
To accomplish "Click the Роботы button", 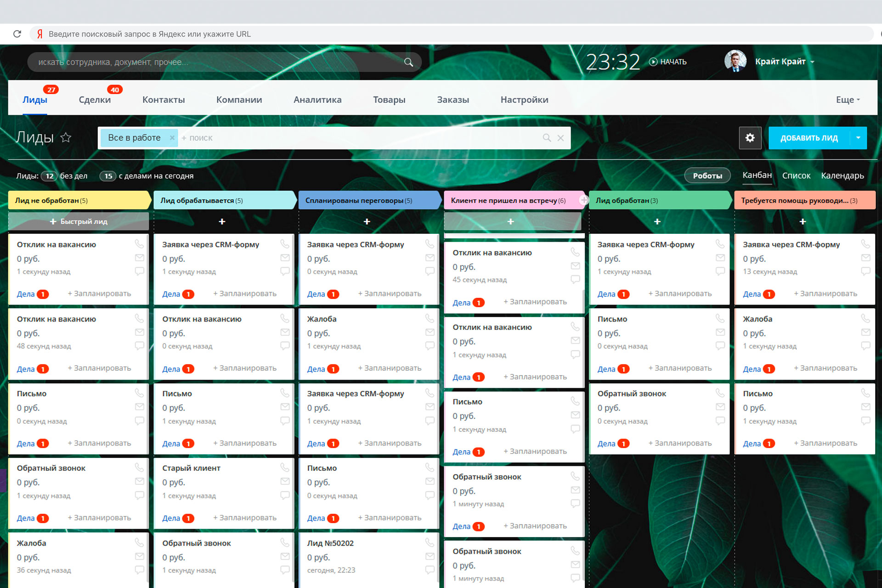I will click(x=707, y=175).
